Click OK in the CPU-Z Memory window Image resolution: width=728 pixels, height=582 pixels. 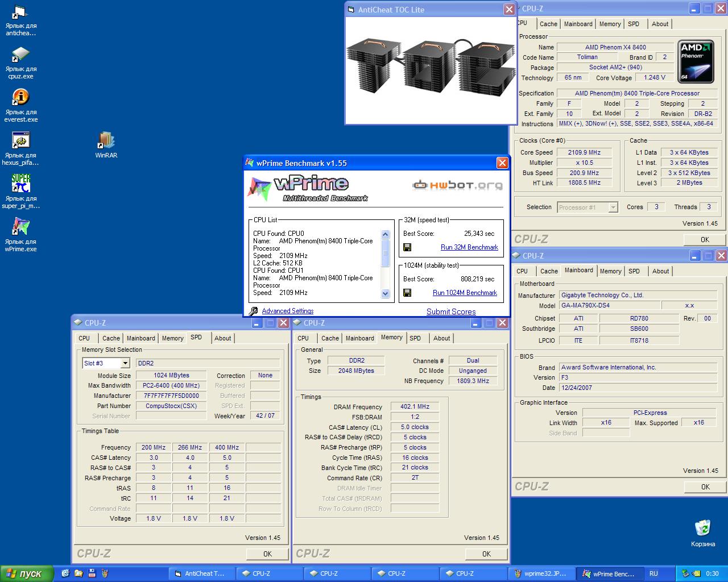tap(486, 554)
